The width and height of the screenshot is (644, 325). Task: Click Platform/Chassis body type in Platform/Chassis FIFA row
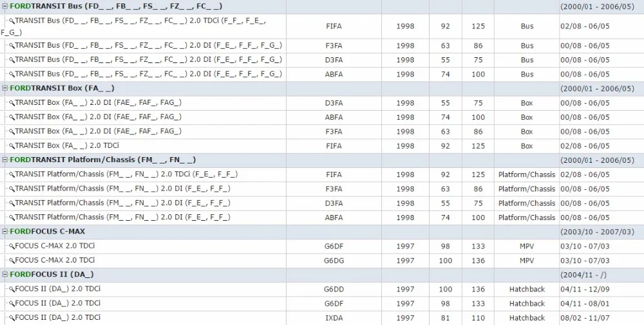pyautogui.click(x=527, y=174)
